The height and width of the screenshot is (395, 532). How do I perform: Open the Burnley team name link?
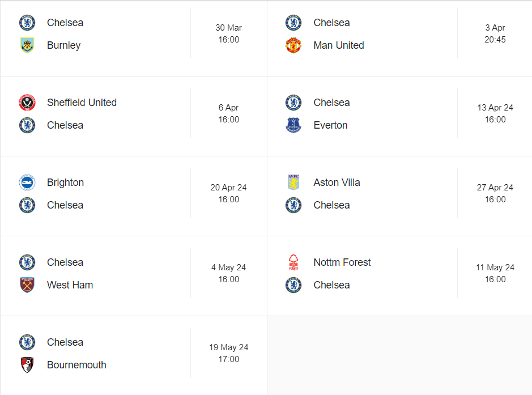click(63, 45)
